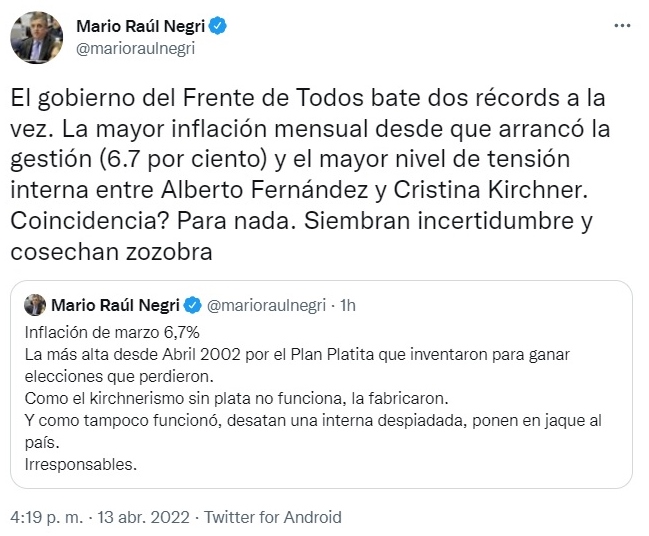Open the quoted tweet about Inflación de marzo
Screen dimensions: 649x536
click(321, 385)
